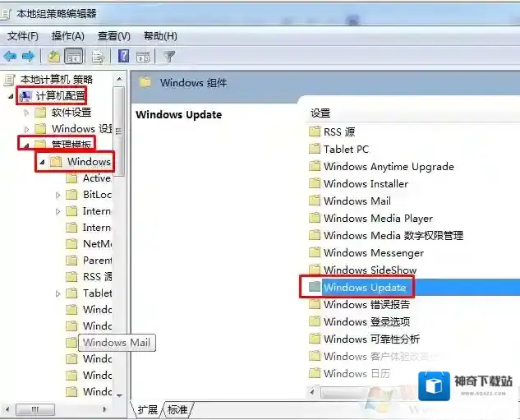This screenshot has height=420, width=520.
Task: Click the Up one level folder icon
Action: [x=53, y=57]
